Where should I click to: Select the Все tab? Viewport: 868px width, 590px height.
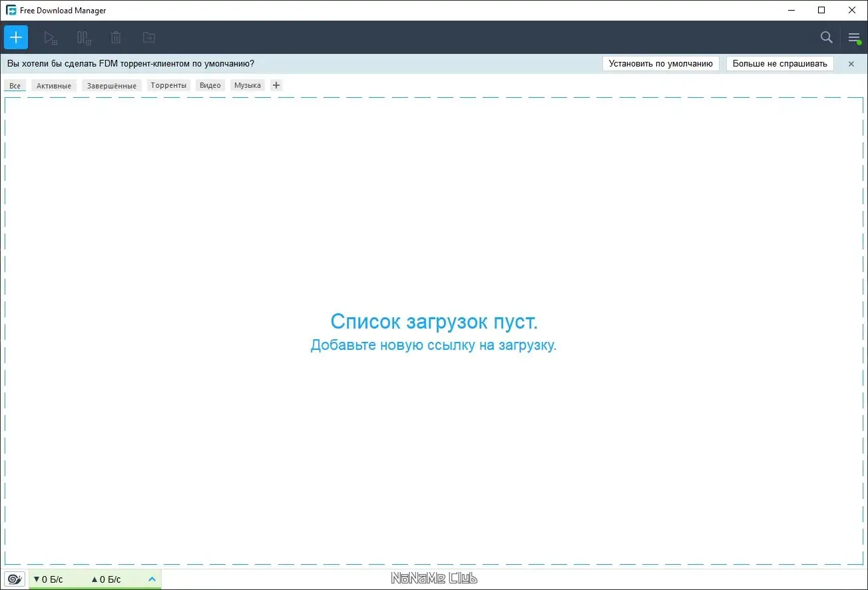coord(15,86)
